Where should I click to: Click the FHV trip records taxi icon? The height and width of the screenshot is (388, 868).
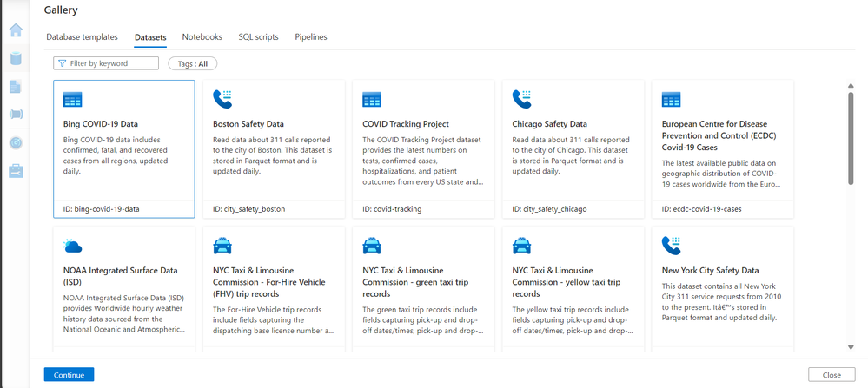pos(222,246)
